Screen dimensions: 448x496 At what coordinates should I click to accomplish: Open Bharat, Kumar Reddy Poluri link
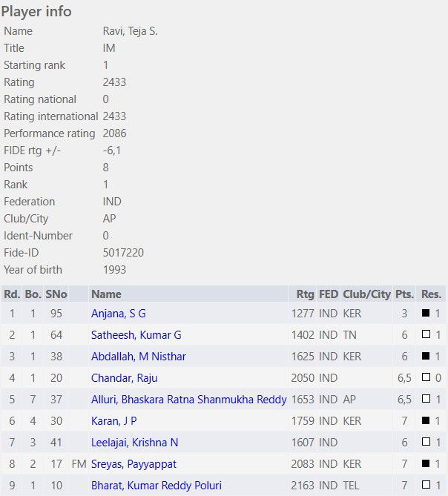[x=156, y=486]
